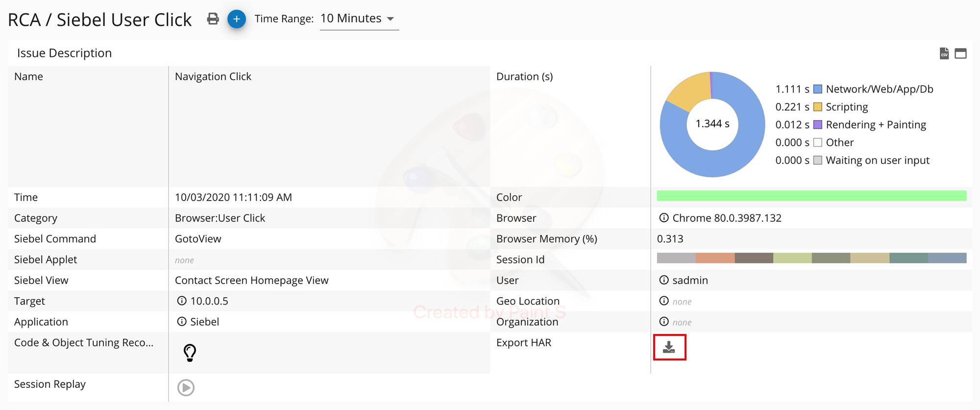Click the Geo Location info icon
The height and width of the screenshot is (410, 980).
click(664, 301)
